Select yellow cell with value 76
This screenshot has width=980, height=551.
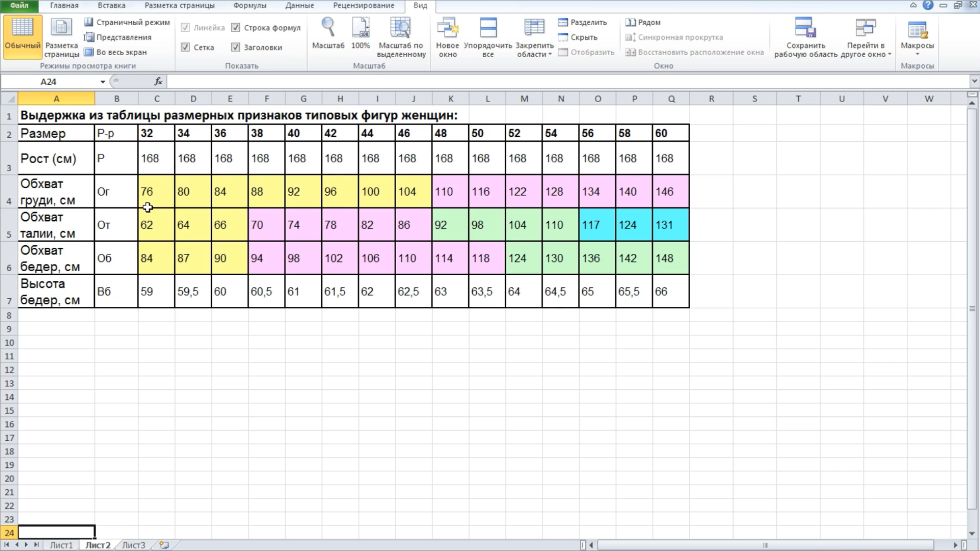(x=156, y=192)
